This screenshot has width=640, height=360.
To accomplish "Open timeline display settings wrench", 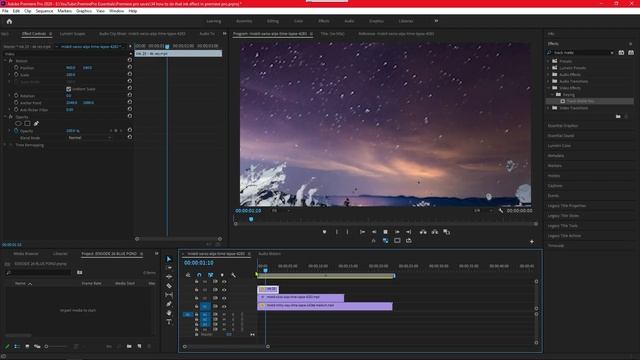I will coord(233,275).
